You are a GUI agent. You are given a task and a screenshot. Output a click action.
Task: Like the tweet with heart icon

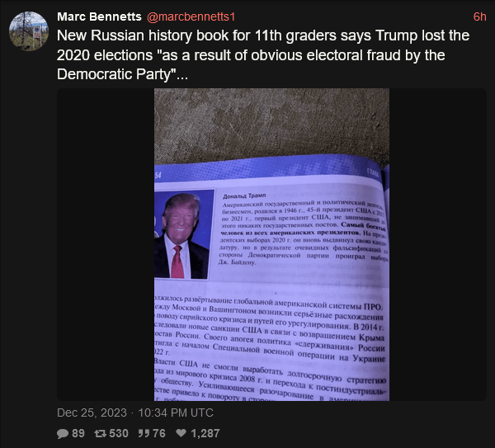[181, 433]
